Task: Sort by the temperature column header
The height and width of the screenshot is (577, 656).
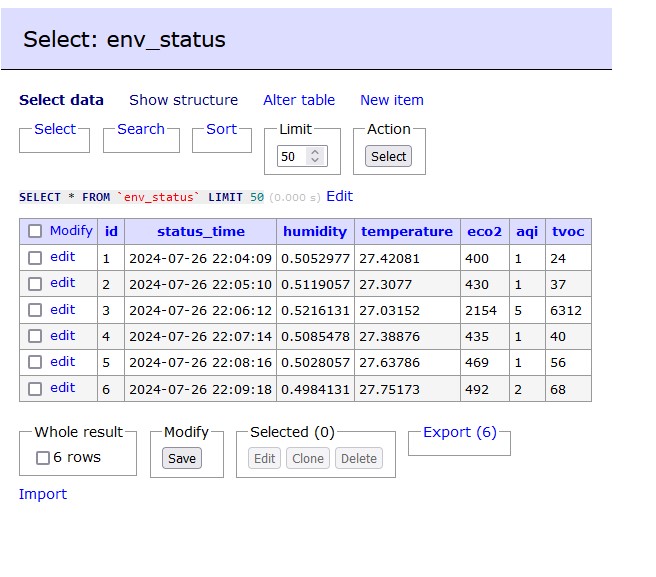Action: tap(406, 231)
